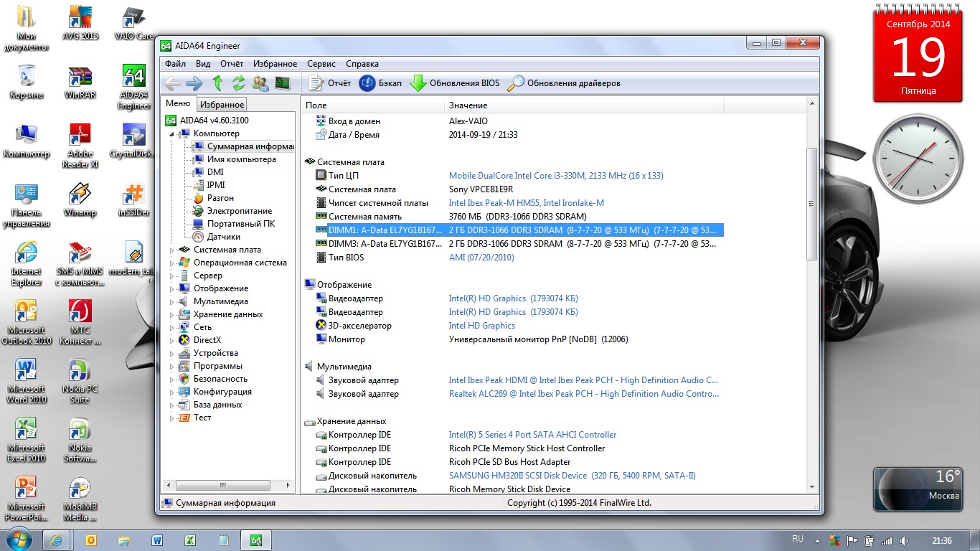The width and height of the screenshot is (980, 551).
Task: Expand the Операционная система tree node
Action: point(172,263)
